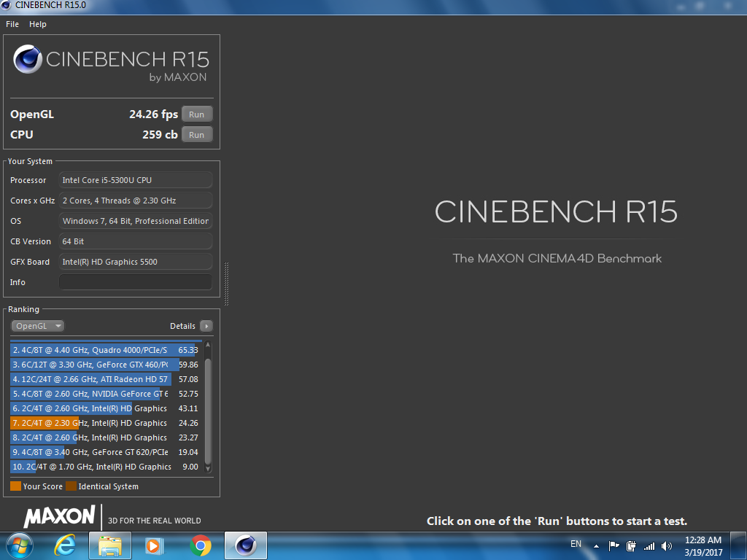Click the Processor field Intel Core i5-5300U
The height and width of the screenshot is (560, 747).
pyautogui.click(x=136, y=180)
